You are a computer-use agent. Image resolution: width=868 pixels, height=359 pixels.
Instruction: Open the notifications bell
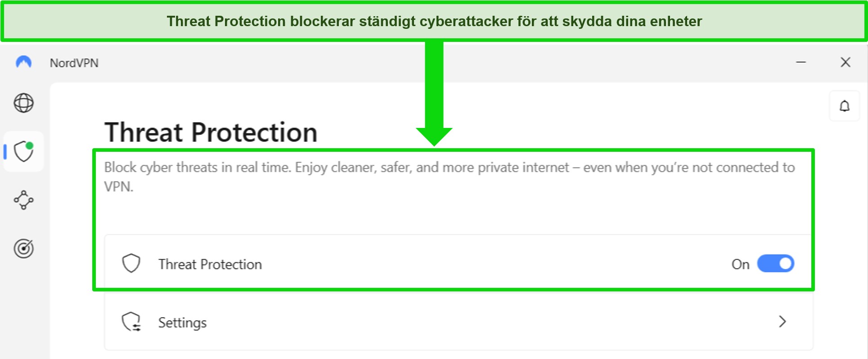[844, 106]
